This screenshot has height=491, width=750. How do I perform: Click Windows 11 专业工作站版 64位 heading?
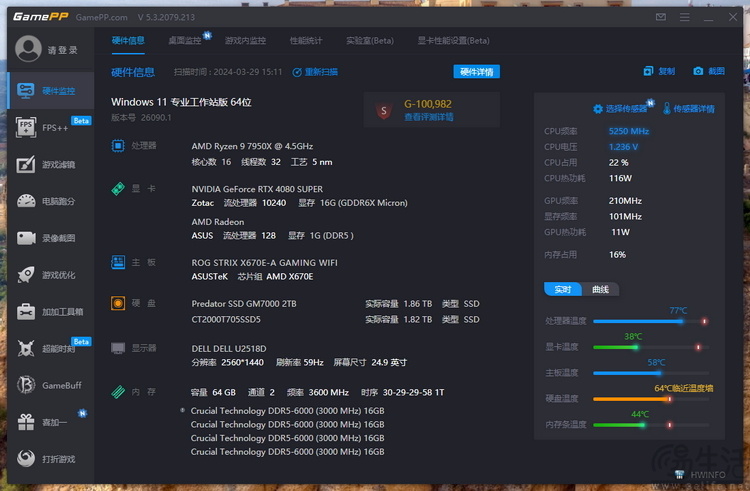click(x=181, y=102)
